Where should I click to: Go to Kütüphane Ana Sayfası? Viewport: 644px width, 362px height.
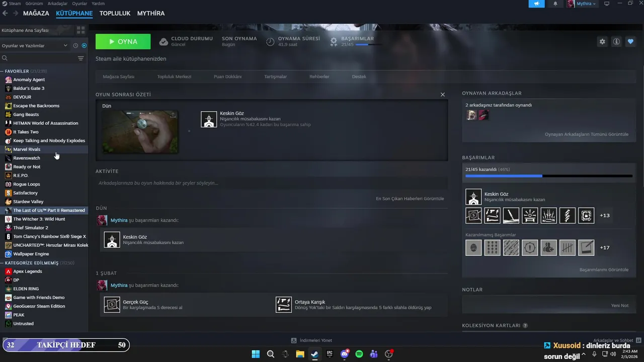[x=25, y=30]
